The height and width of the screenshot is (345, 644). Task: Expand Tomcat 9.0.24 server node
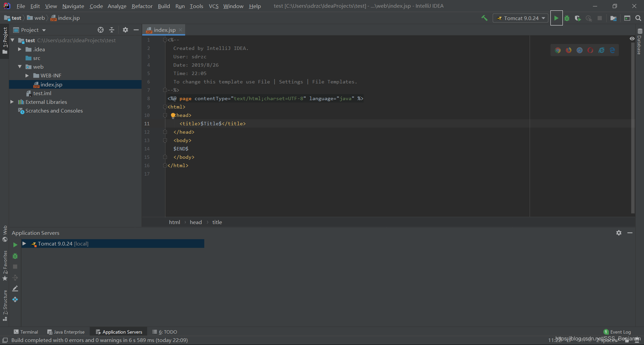click(x=24, y=244)
